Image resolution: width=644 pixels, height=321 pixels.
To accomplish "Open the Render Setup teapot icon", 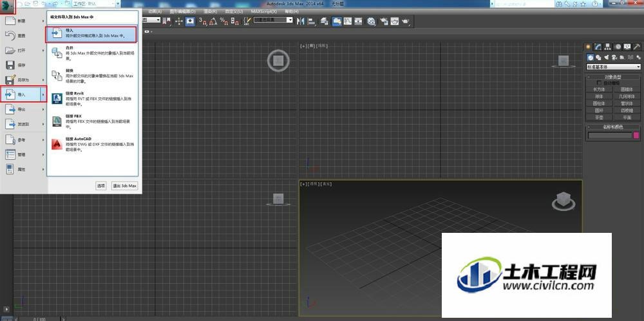I will 384,21.
